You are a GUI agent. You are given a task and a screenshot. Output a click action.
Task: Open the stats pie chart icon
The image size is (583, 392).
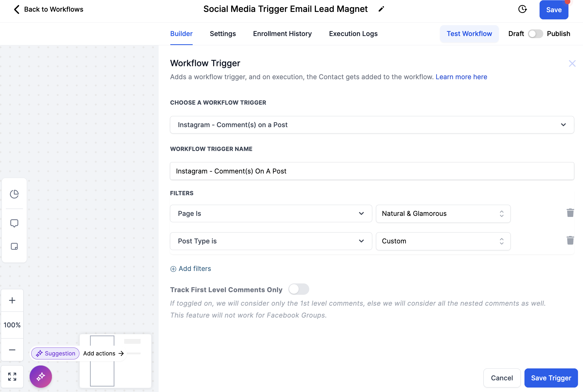14,194
